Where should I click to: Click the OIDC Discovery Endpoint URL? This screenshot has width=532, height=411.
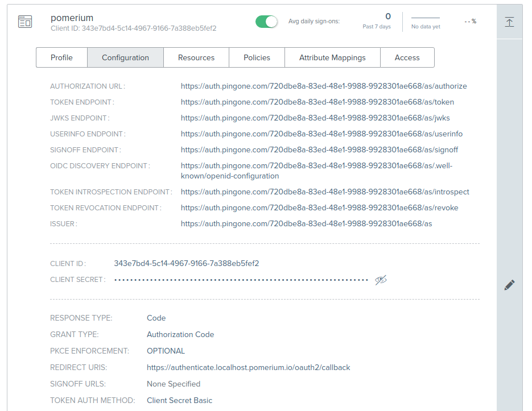tap(316, 171)
